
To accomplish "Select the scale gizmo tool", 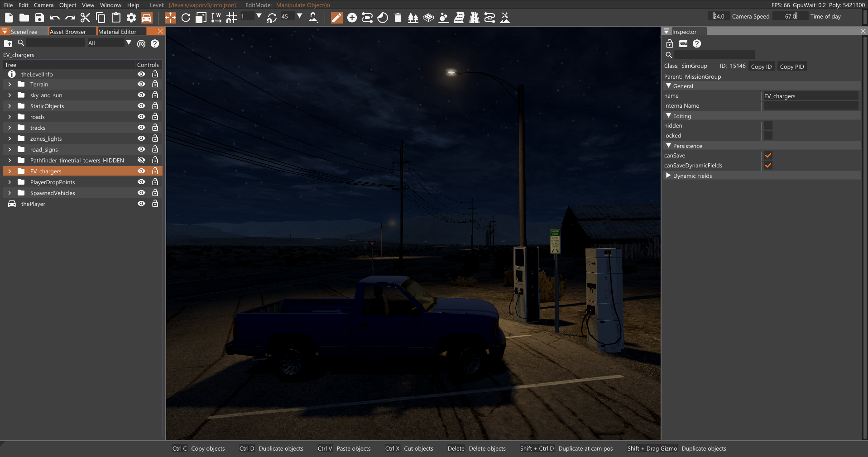I will coord(201,18).
